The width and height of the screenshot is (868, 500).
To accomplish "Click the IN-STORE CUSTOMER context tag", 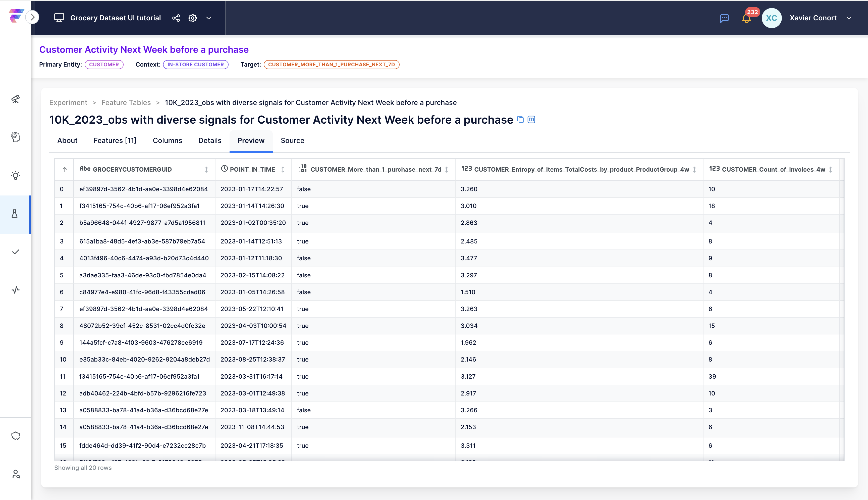I will (x=196, y=65).
